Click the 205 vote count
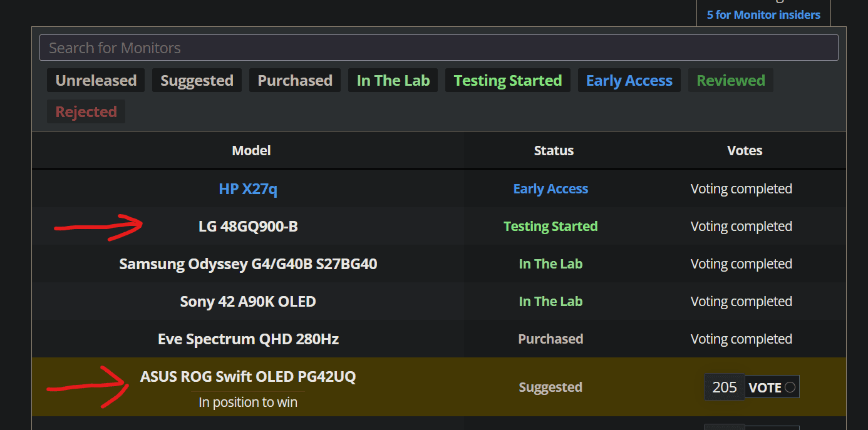The width and height of the screenshot is (868, 430). tap(725, 387)
